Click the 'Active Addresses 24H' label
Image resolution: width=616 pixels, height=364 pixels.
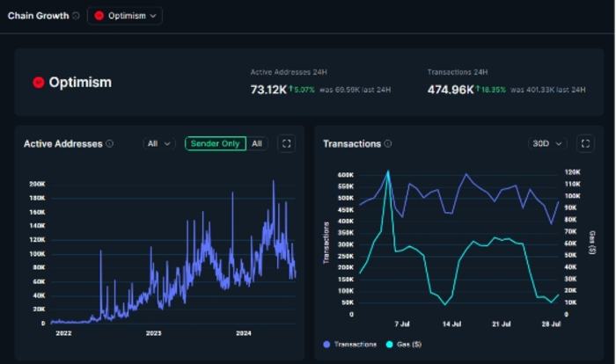pos(289,72)
